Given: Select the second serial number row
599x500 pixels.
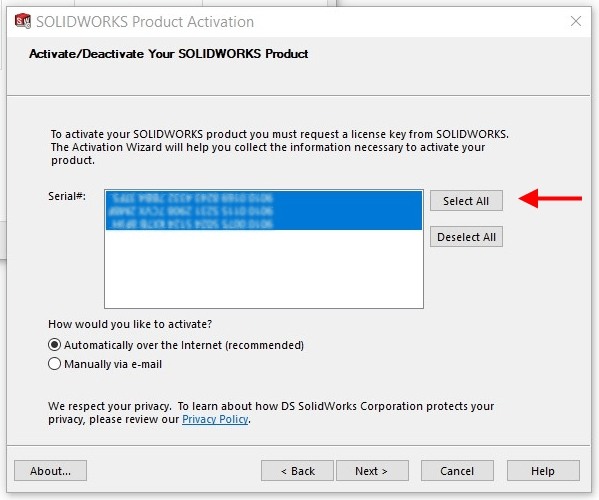Looking at the screenshot, I should tap(264, 211).
